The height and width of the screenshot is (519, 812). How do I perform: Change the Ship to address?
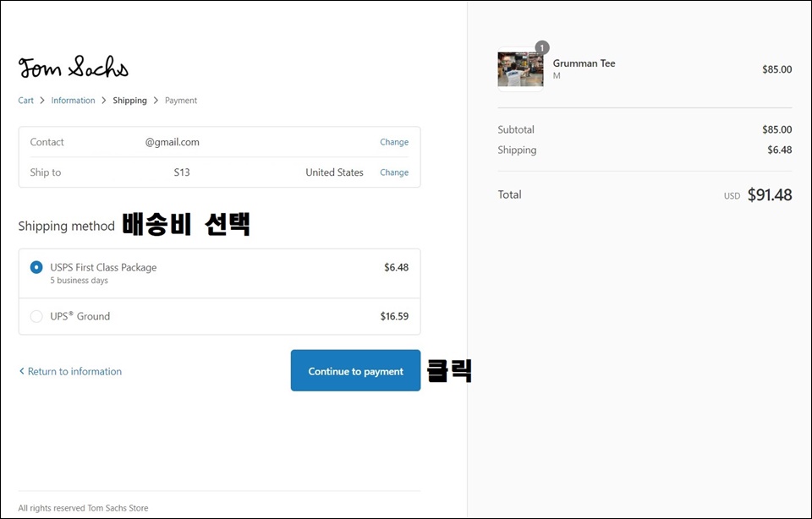[394, 172]
